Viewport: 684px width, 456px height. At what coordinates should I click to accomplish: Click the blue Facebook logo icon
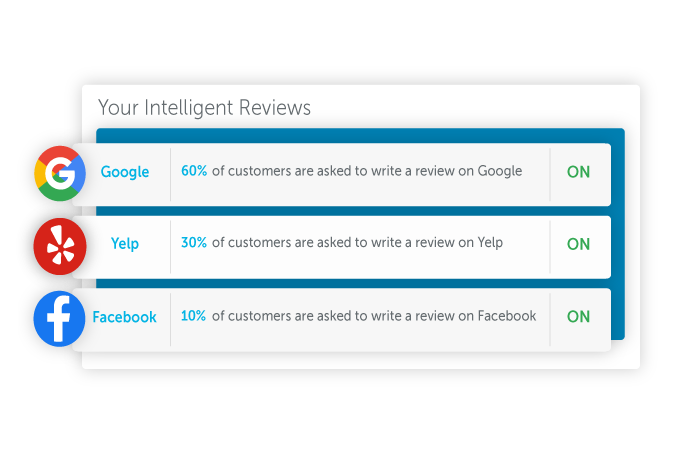point(60,319)
